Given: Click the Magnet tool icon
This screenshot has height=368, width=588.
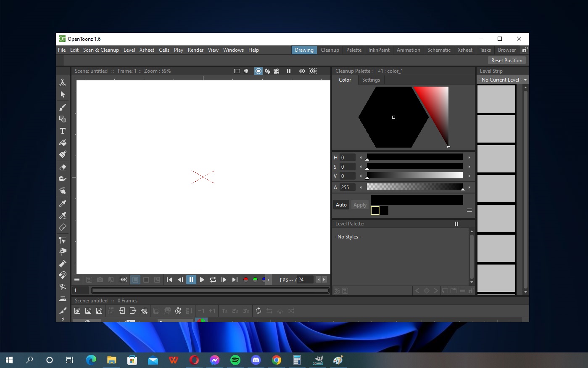Looking at the screenshot, I should pos(63,275).
